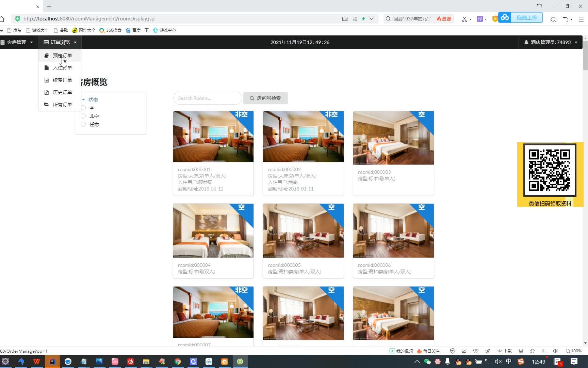This screenshot has height=368, width=588.
Task: Expand the address bar chevron dropdown
Action: click(372, 19)
